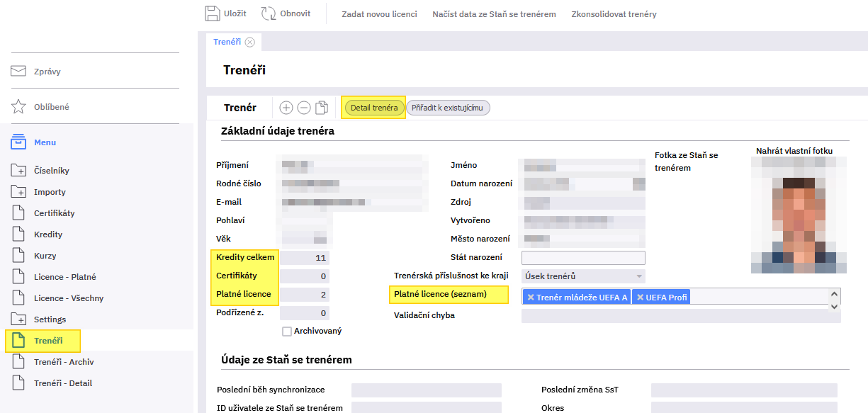The height and width of the screenshot is (413, 868).
Task: Click the Okres field
Action: (x=744, y=408)
